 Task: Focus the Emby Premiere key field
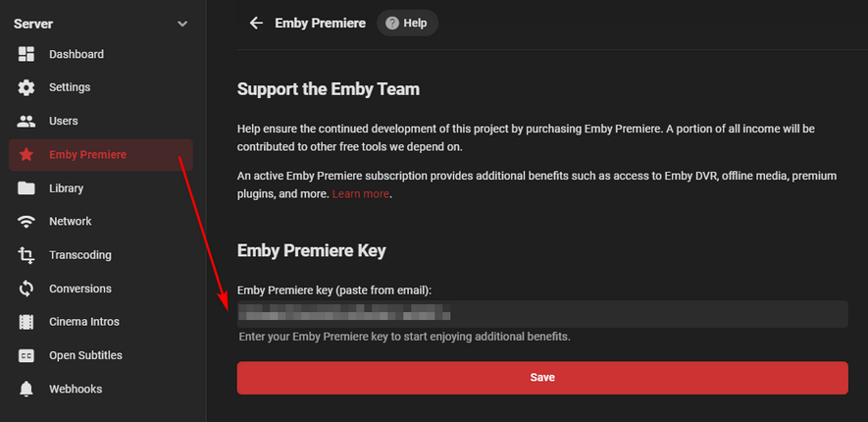click(542, 314)
